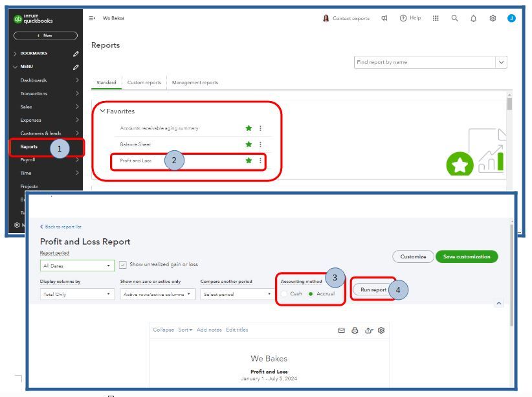
Task: Click the + New button
Action: click(x=45, y=36)
